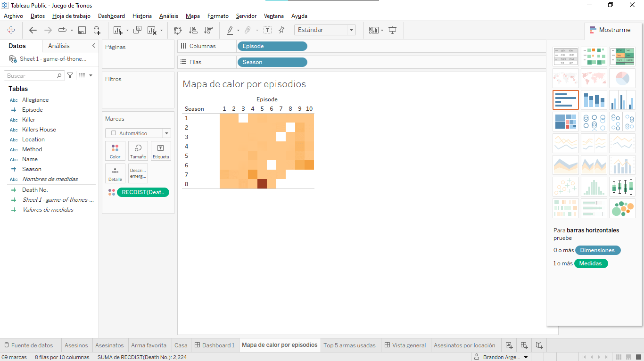This screenshot has width=644, height=361.
Task: Switch to the Análisis pane tab
Action: point(59,46)
